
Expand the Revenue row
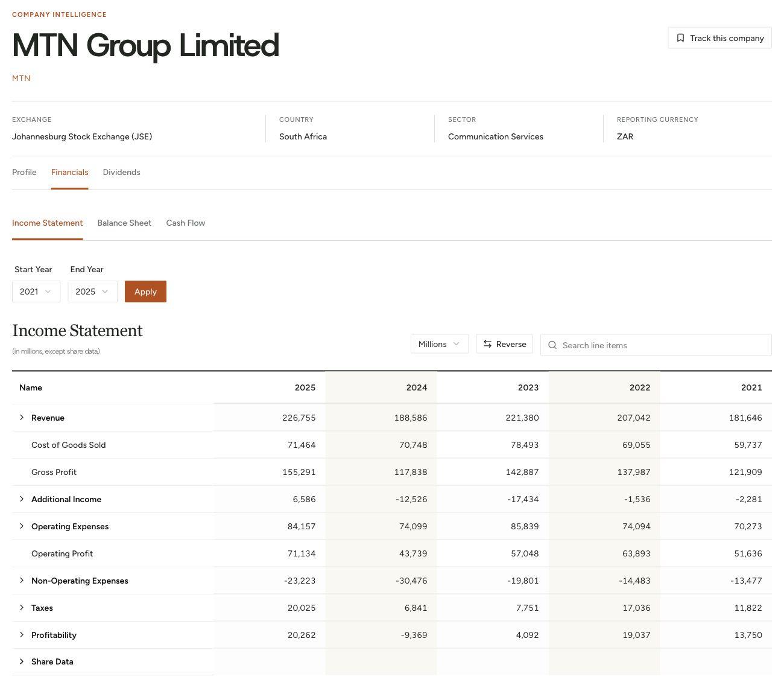22,418
